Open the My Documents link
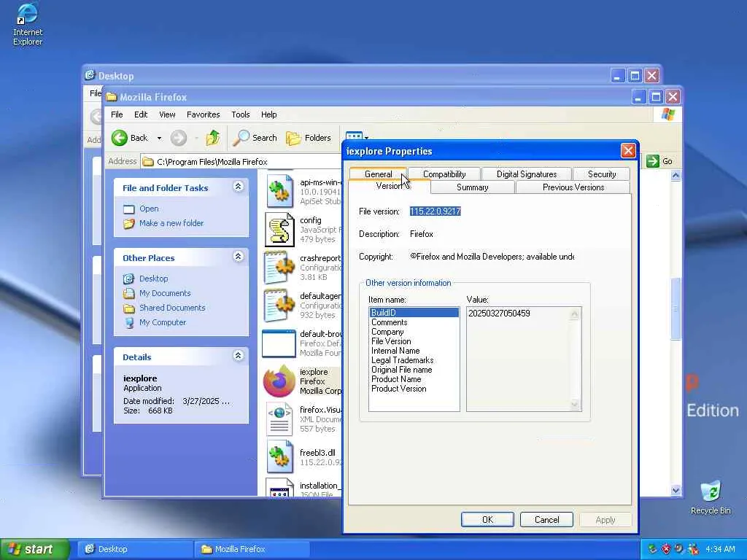The width and height of the screenshot is (747, 560). coord(165,293)
